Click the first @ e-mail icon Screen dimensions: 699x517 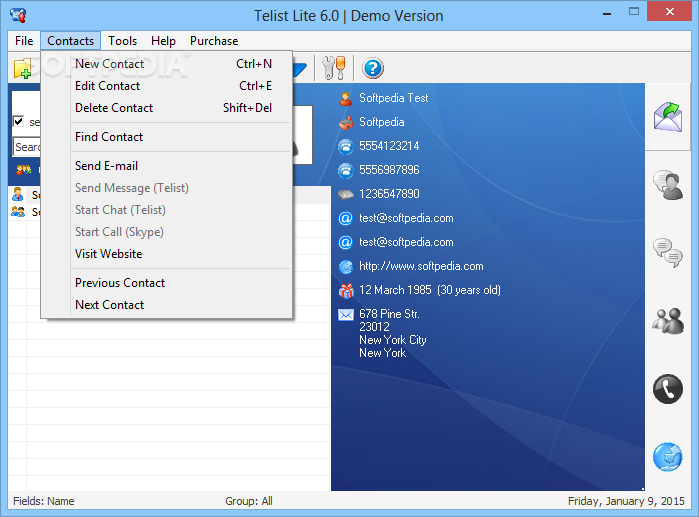tap(345, 218)
